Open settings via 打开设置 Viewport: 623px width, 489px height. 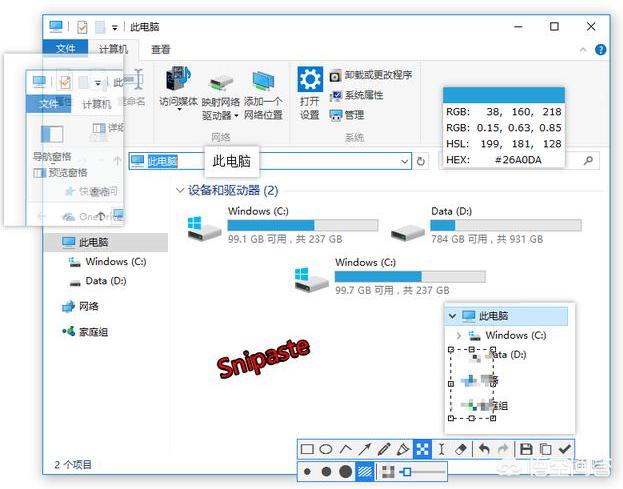[x=310, y=93]
